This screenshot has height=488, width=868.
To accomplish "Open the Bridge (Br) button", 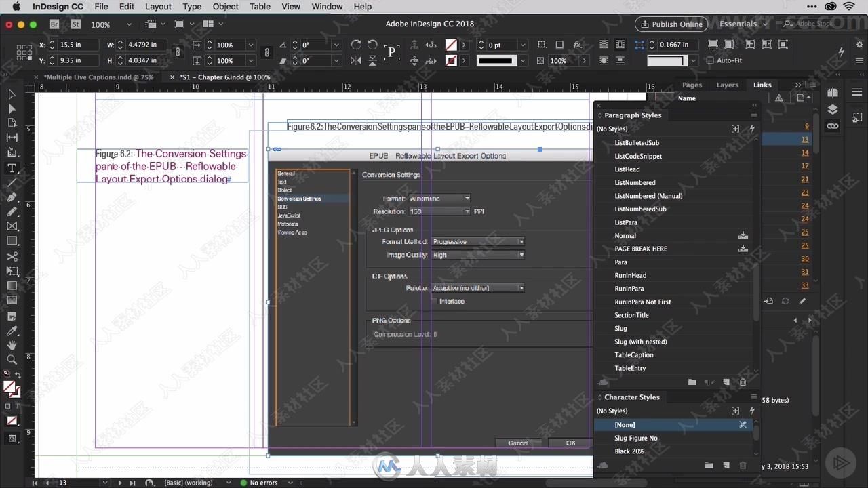I will point(54,24).
